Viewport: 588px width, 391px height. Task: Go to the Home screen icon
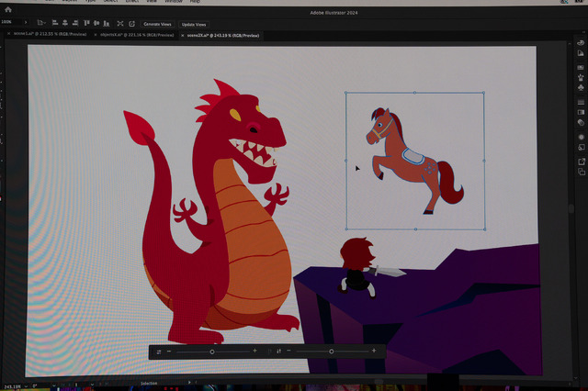pyautogui.click(x=8, y=9)
